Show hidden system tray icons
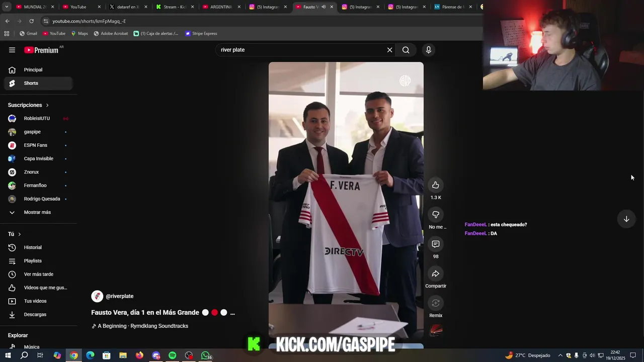Image resolution: width=644 pixels, height=362 pixels. tap(560, 355)
